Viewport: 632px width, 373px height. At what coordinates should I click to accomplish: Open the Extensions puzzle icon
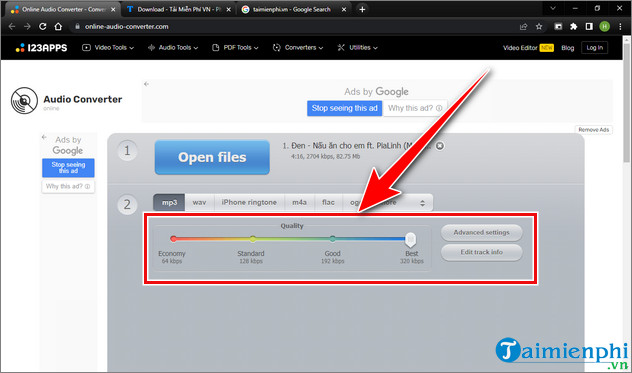coord(574,27)
